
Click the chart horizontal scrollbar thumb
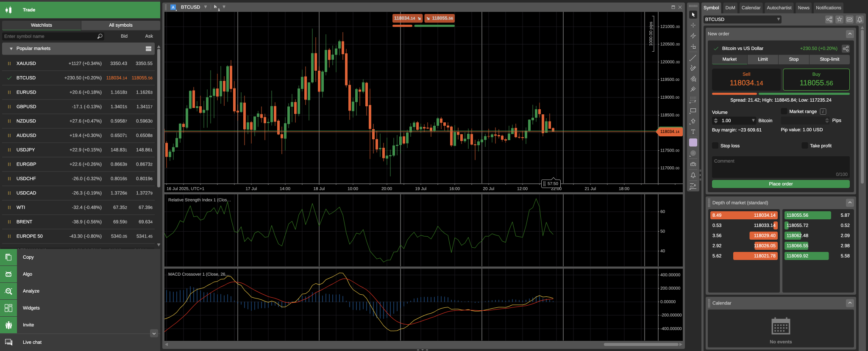[x=641, y=344]
